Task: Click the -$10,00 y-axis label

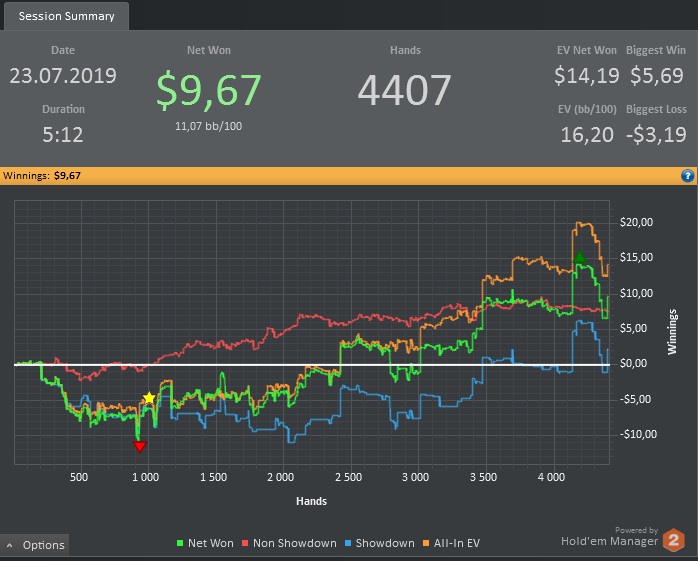Action: pos(638,434)
